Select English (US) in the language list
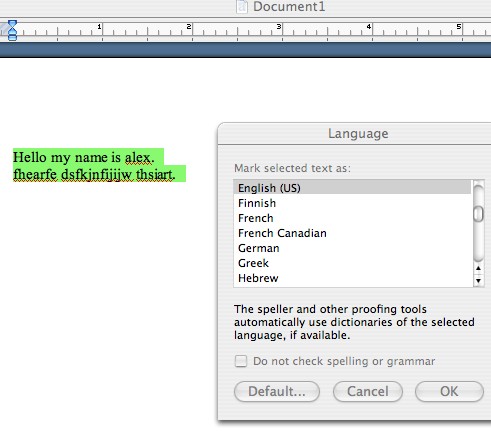The height and width of the screenshot is (431, 491). coord(352,188)
